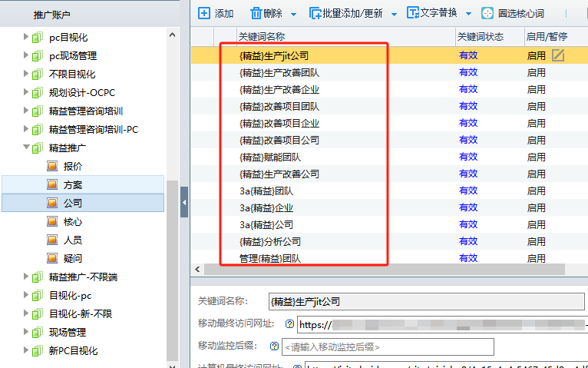
Task: Click the 现场管理 plan folder icon
Action: tap(37, 333)
